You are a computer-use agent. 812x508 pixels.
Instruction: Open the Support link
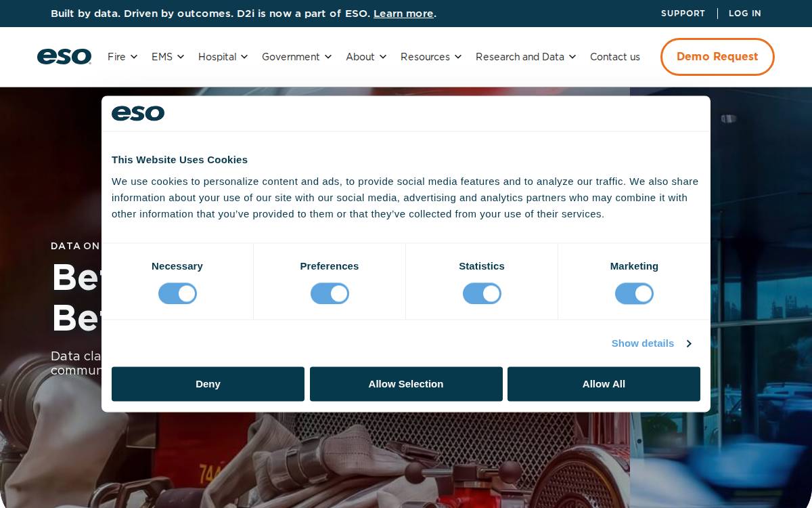click(683, 14)
